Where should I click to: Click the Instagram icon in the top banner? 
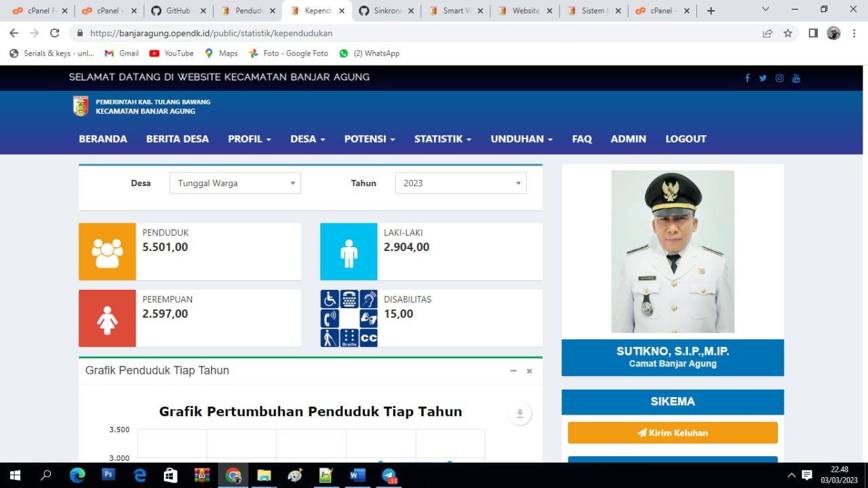779,78
